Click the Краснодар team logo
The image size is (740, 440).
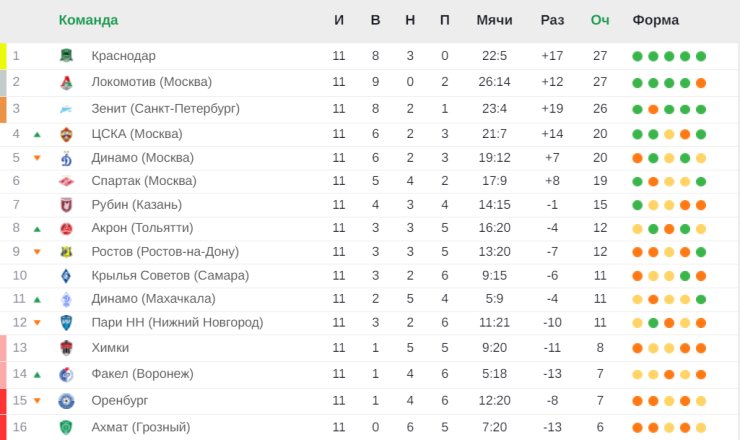pyautogui.click(x=67, y=56)
